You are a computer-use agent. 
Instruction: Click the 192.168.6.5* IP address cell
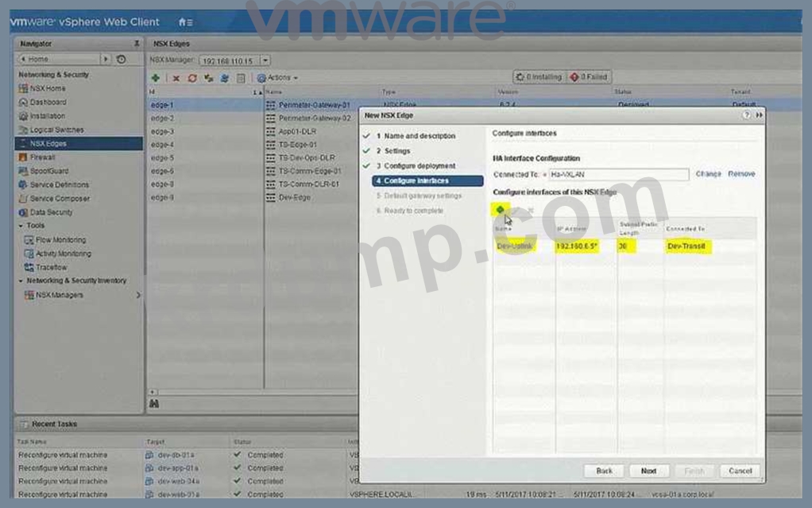pos(576,246)
